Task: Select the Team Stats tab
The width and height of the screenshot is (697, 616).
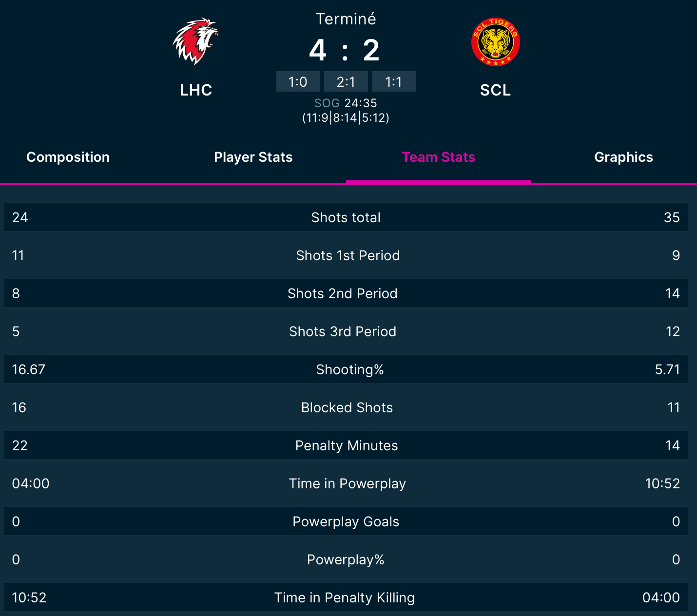Action: tap(438, 157)
